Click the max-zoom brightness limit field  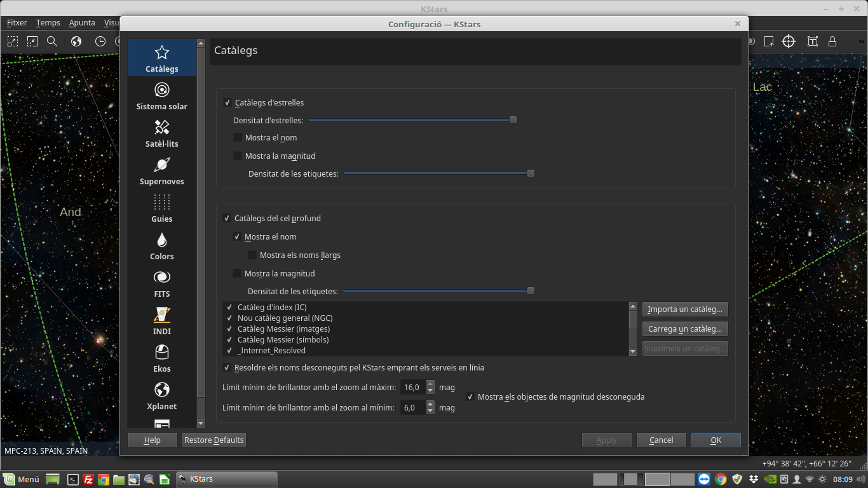[413, 388]
